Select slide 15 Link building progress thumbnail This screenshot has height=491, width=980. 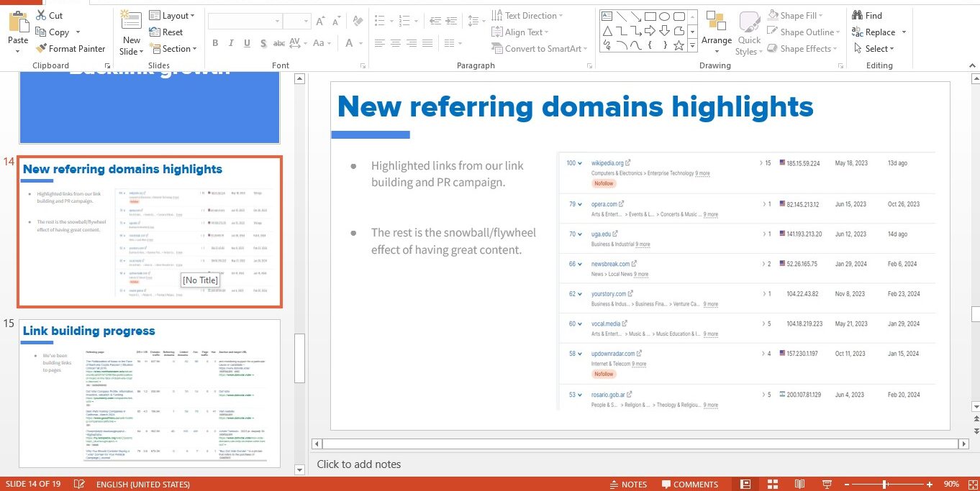pyautogui.click(x=150, y=393)
